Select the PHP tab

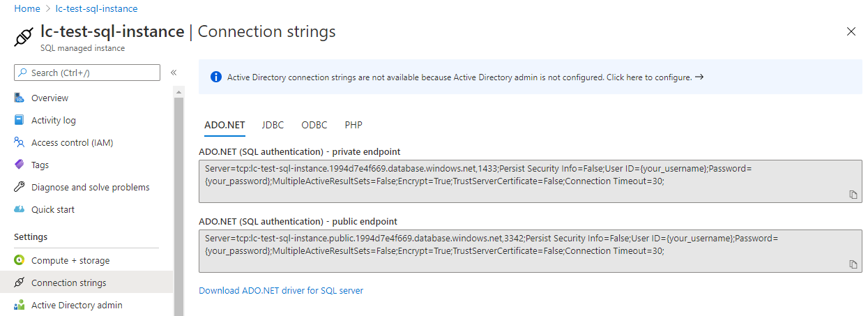pyautogui.click(x=353, y=125)
